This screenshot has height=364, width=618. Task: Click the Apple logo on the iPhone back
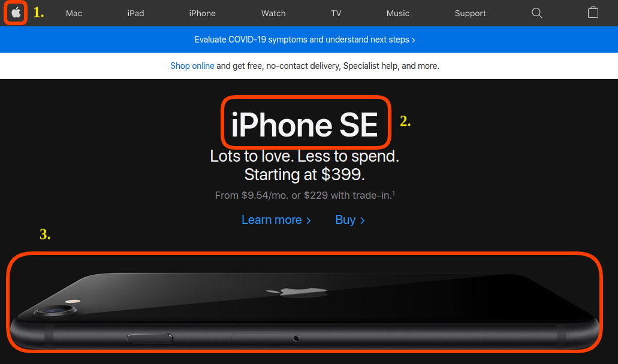click(297, 292)
